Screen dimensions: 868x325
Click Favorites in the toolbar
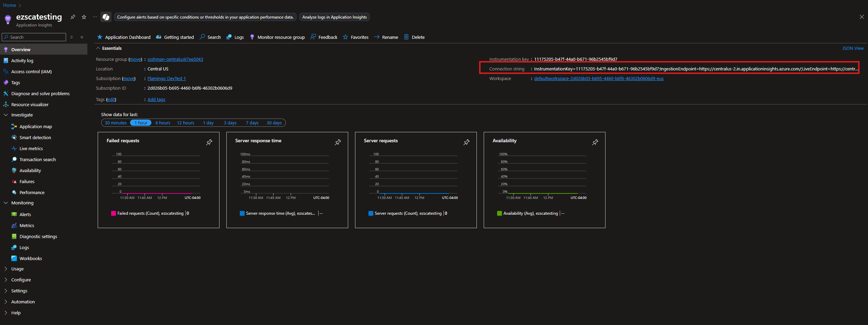(x=356, y=37)
